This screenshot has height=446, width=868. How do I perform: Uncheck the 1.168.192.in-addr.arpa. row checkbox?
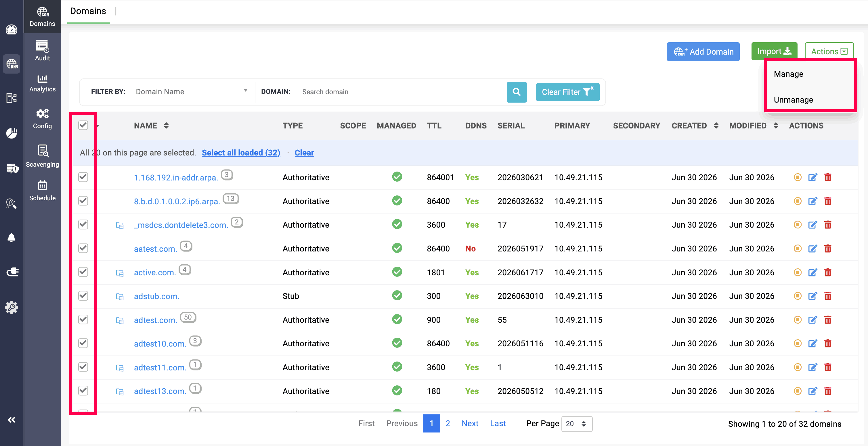click(83, 177)
